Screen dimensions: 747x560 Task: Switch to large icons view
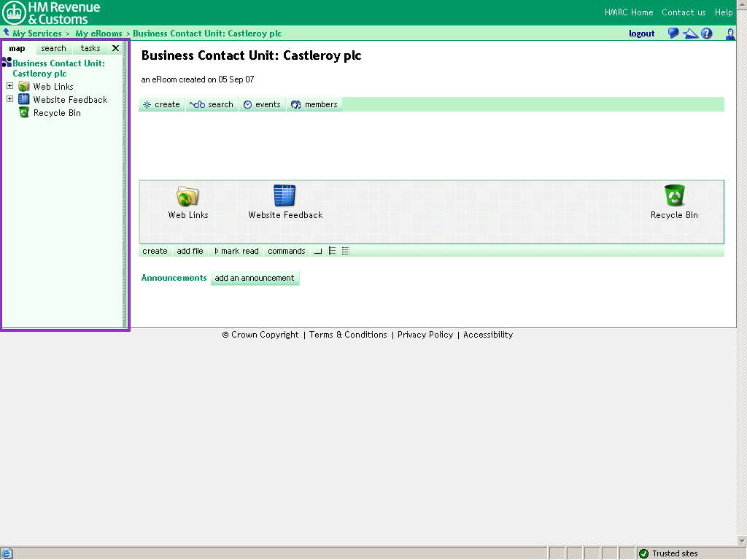[x=317, y=251]
